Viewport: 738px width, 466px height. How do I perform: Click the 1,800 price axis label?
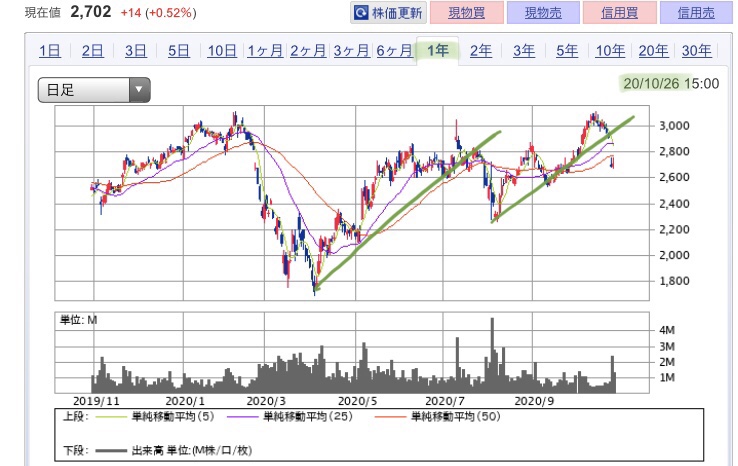[674, 281]
